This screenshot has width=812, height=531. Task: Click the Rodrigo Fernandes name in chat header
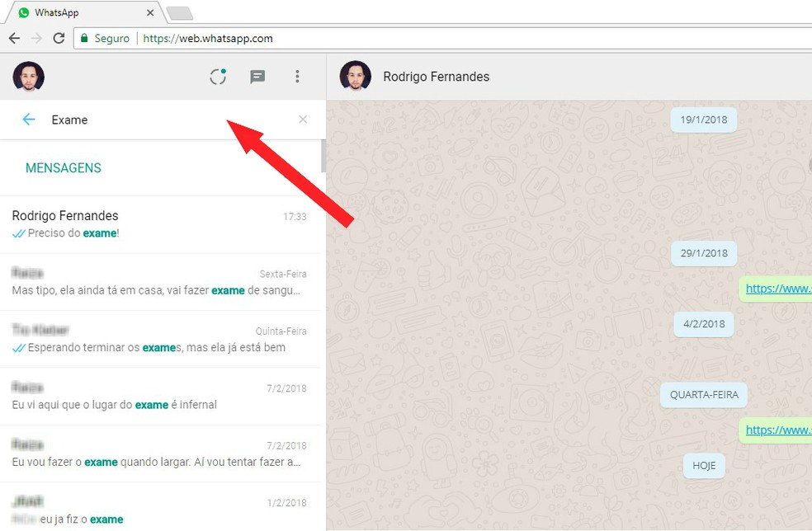[436, 77]
